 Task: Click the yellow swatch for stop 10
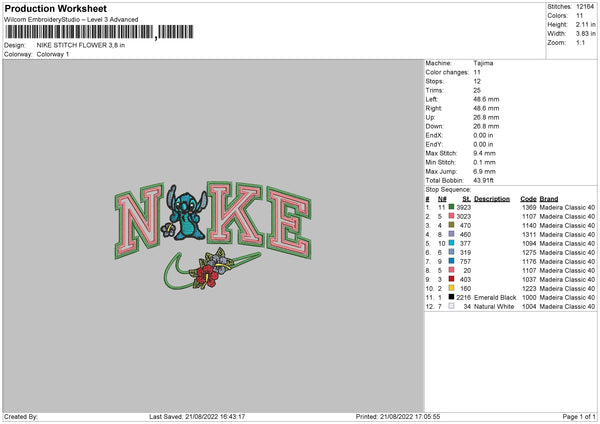click(452, 288)
